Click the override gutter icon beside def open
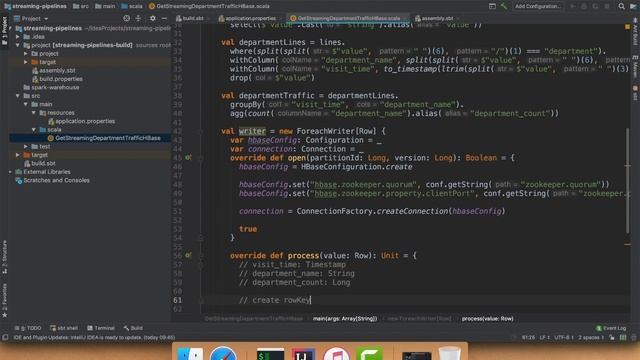The width and height of the screenshot is (640, 360). click(188, 158)
